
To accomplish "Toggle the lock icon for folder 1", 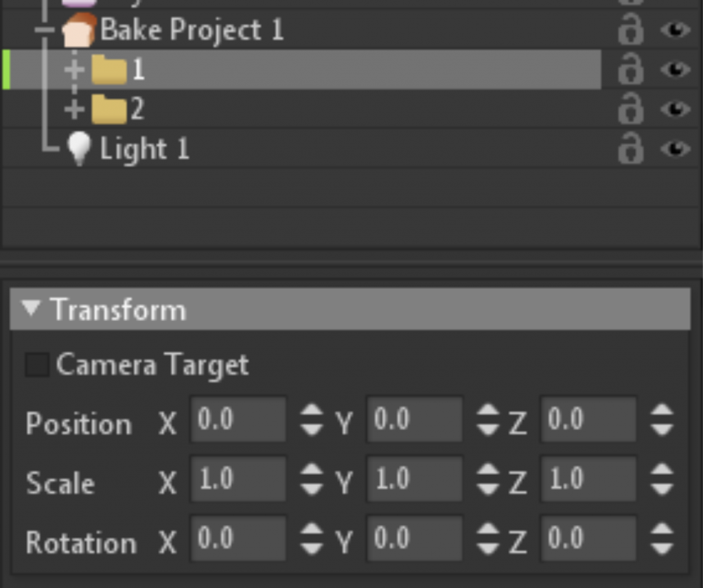I will 631,69.
